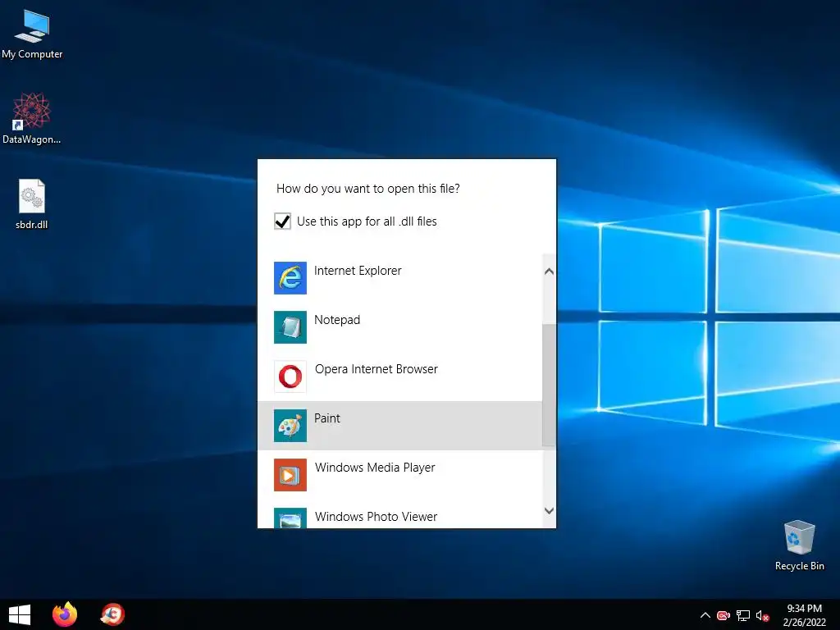Click the sbdr.dll filename label
Image resolution: width=840 pixels, height=630 pixels.
pos(32,225)
